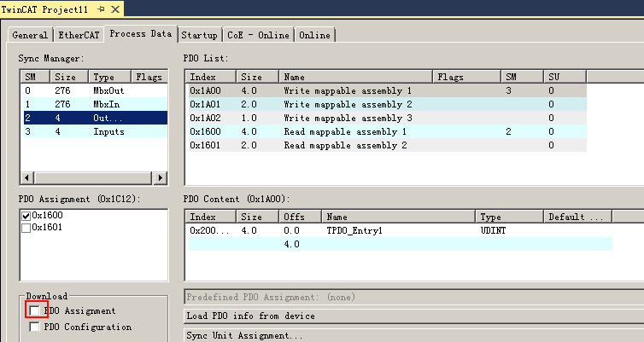Uncheck the 0x1600 PDO assignment box
The image size is (644, 342).
click(26, 217)
